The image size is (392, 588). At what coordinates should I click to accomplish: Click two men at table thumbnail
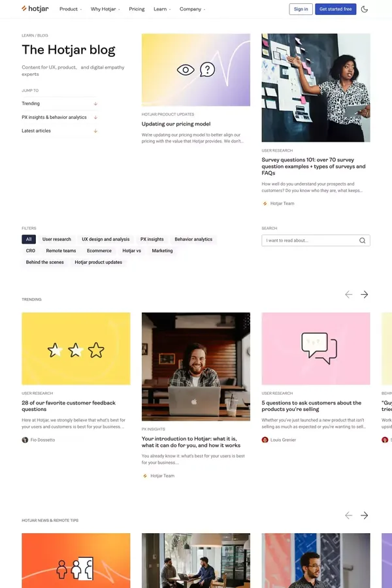(196, 561)
